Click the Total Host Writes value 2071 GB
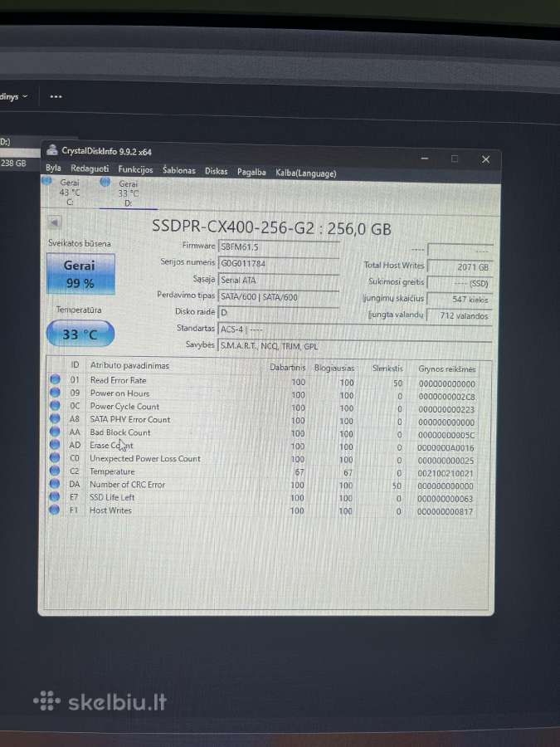Viewport: 560px width, 747px height. 460,266
